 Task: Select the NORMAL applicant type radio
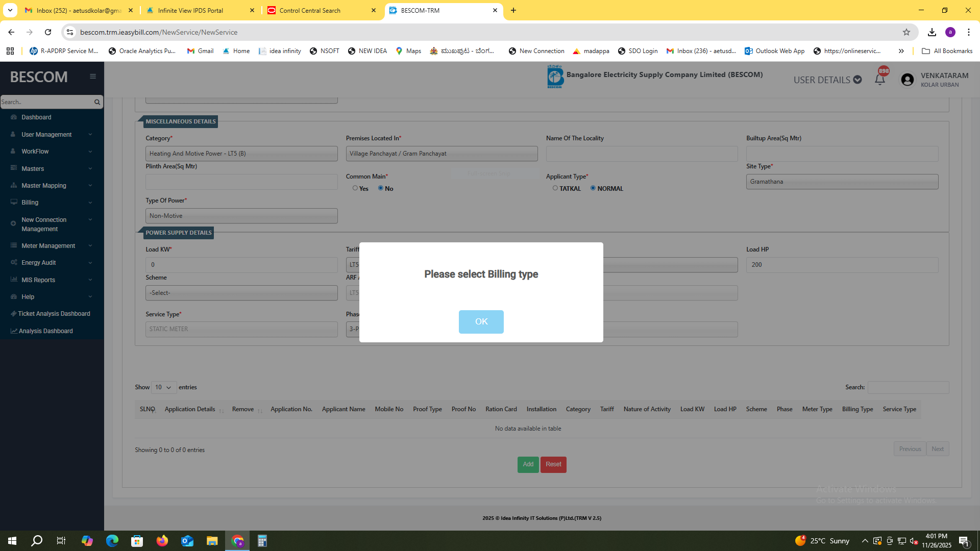(x=593, y=188)
